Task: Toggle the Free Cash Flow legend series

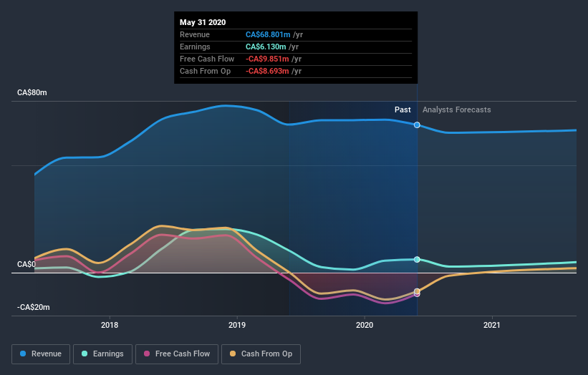Action: pos(177,354)
